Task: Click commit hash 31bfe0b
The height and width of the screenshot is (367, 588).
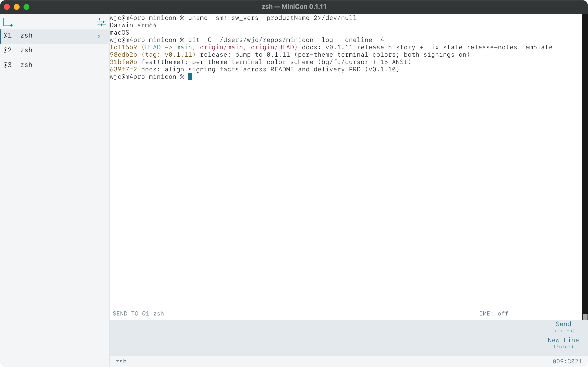Action: 123,62
